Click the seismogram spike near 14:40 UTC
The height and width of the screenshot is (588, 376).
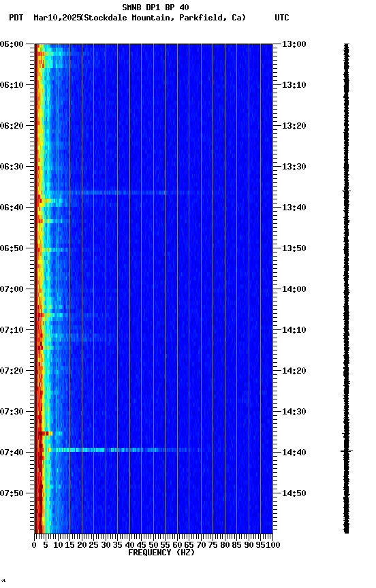click(x=347, y=451)
